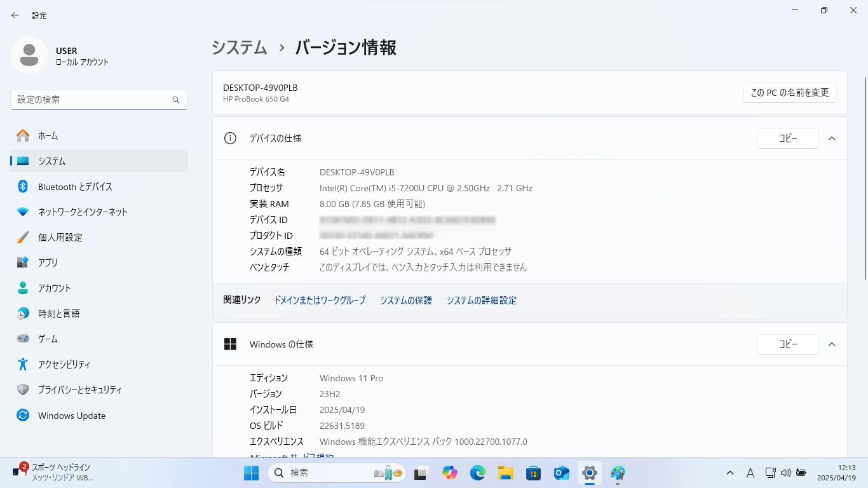Open the システムの詳細設定 link
The width and height of the screenshot is (868, 488).
[482, 301]
